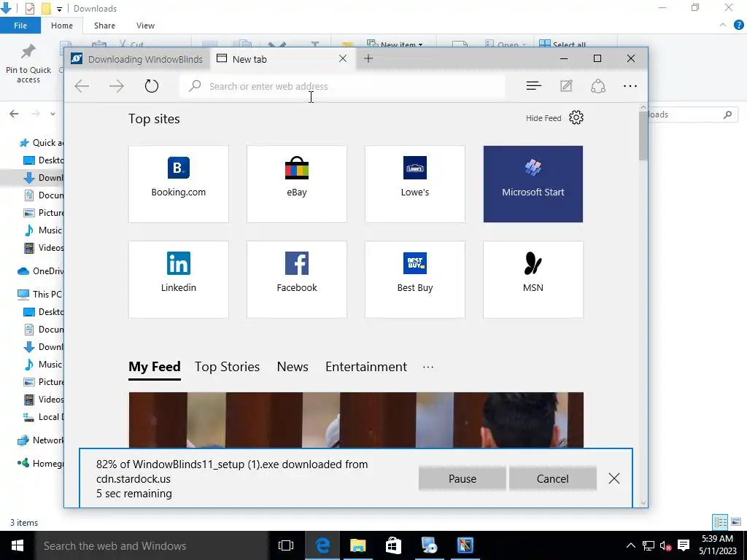Open the Make a Web Note tool
The image size is (747, 560).
[566, 86]
